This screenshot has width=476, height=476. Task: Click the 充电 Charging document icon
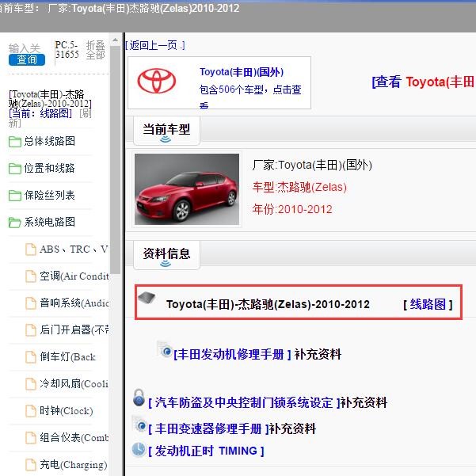30,465
